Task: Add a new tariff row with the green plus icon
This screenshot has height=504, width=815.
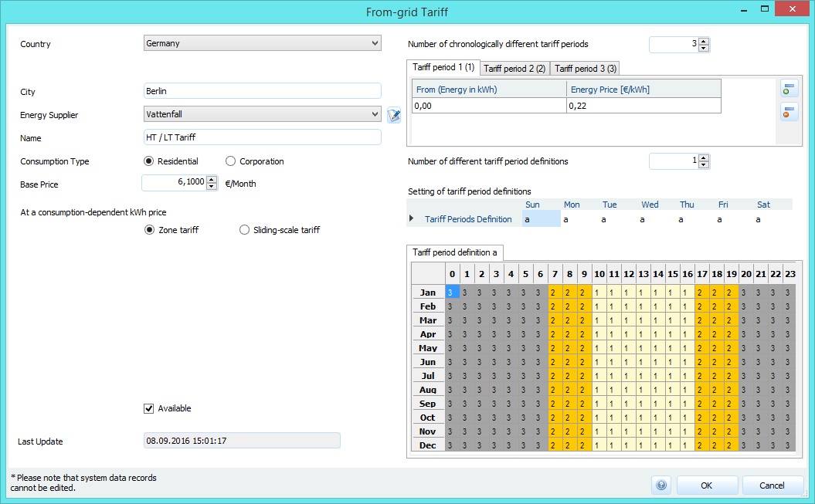Action: coord(789,90)
